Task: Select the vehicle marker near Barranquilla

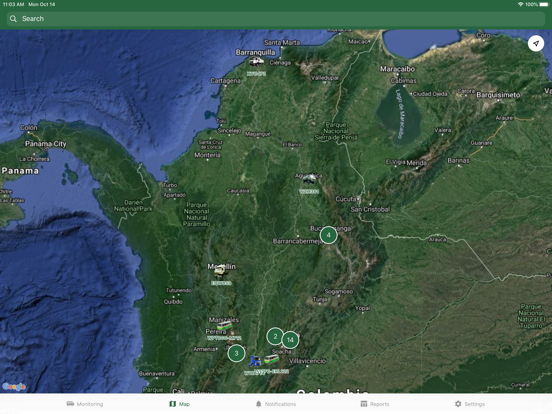Action: (x=257, y=62)
